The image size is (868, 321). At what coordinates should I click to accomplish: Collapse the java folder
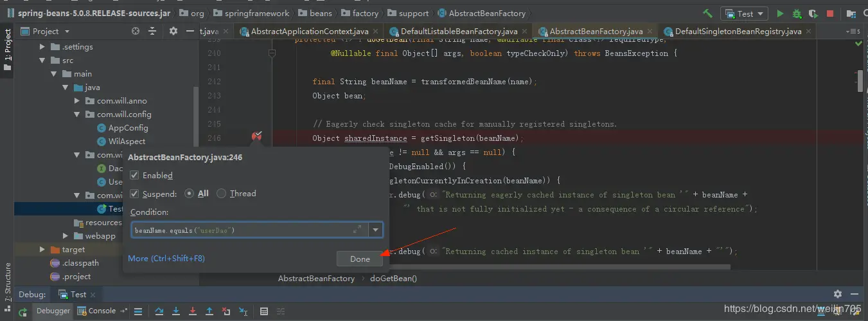click(x=66, y=87)
